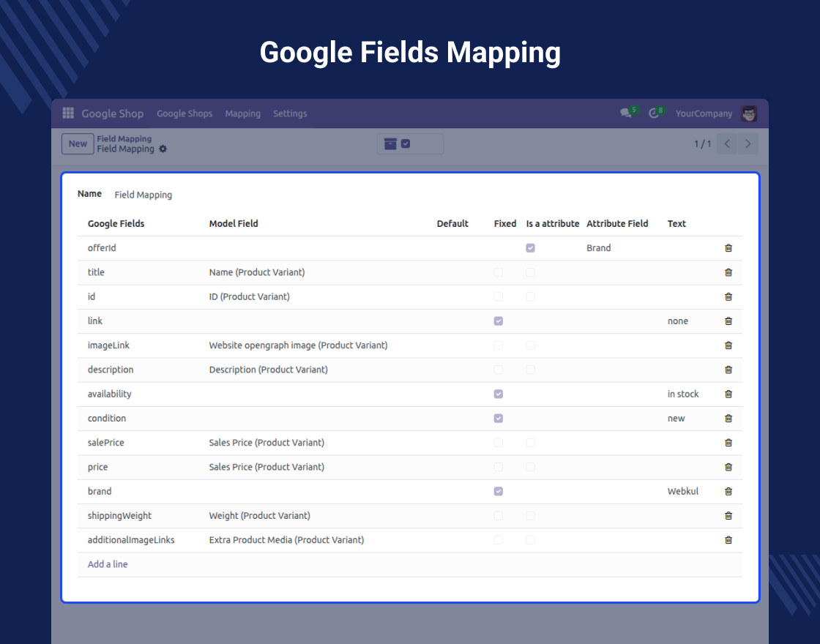Image resolution: width=820 pixels, height=644 pixels.
Task: Click the archive box icon
Action: (390, 143)
